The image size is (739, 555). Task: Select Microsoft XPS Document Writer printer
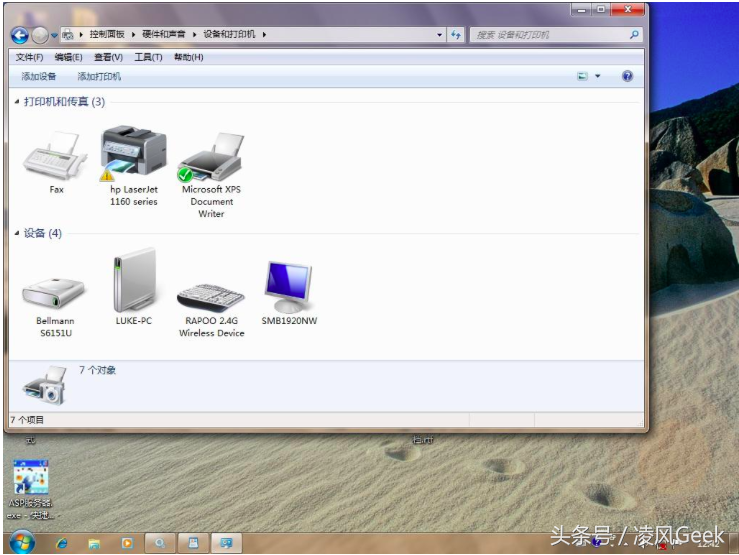(211, 158)
